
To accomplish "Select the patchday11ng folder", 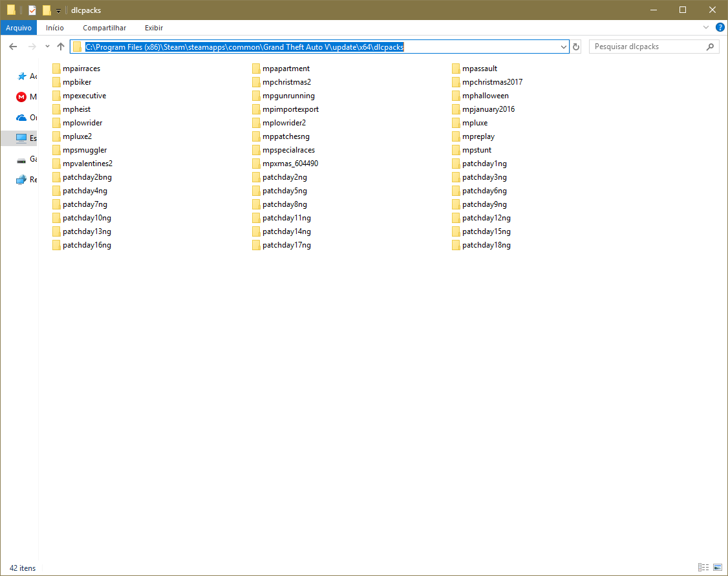I will tap(282, 218).
